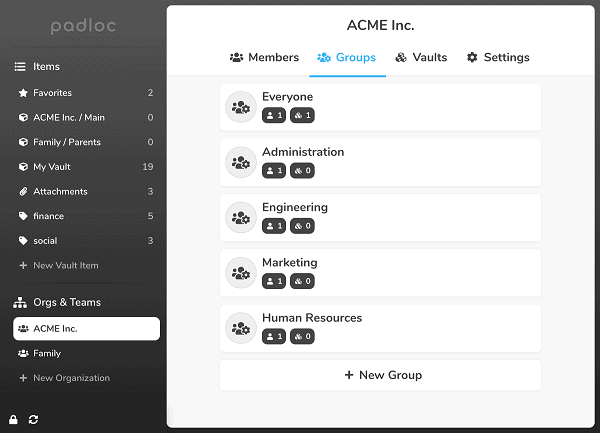This screenshot has width=600, height=433.
Task: Click the My Vault cube icon
Action: [x=23, y=167]
